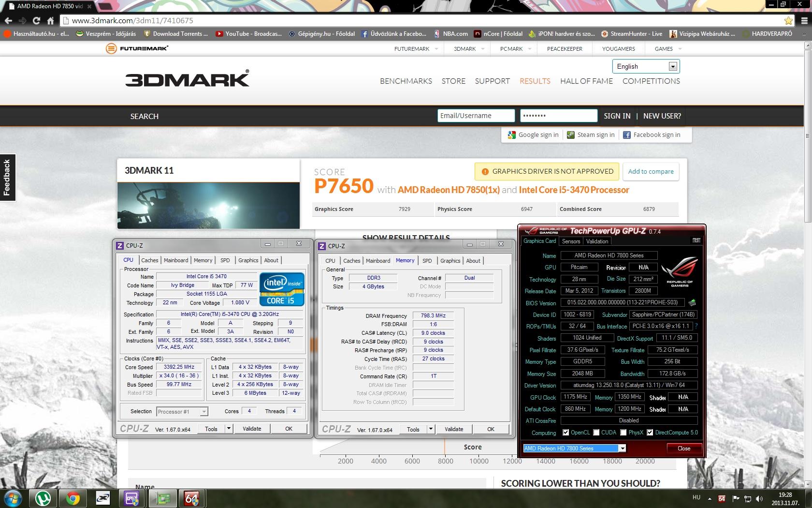Click OK in right CPU-Z window
The image size is (812, 508).
pyautogui.click(x=491, y=429)
